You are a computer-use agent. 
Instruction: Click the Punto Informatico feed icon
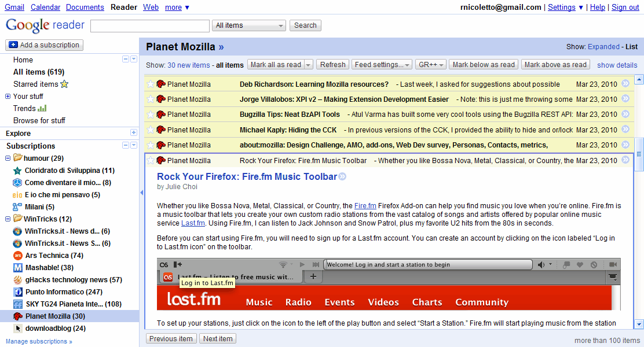tap(17, 292)
